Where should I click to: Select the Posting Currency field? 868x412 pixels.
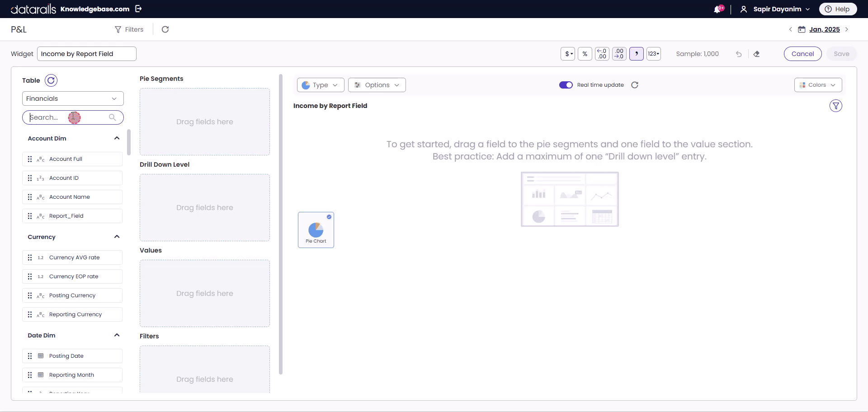pyautogui.click(x=72, y=295)
